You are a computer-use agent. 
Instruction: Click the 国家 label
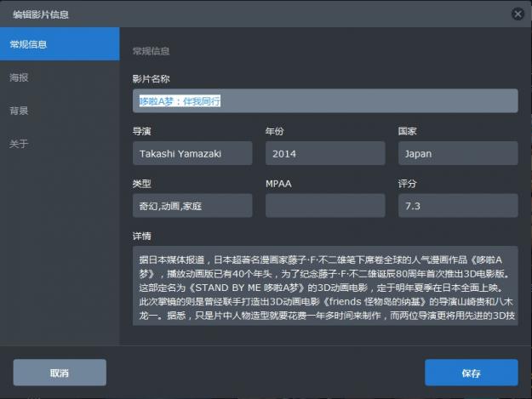click(408, 131)
